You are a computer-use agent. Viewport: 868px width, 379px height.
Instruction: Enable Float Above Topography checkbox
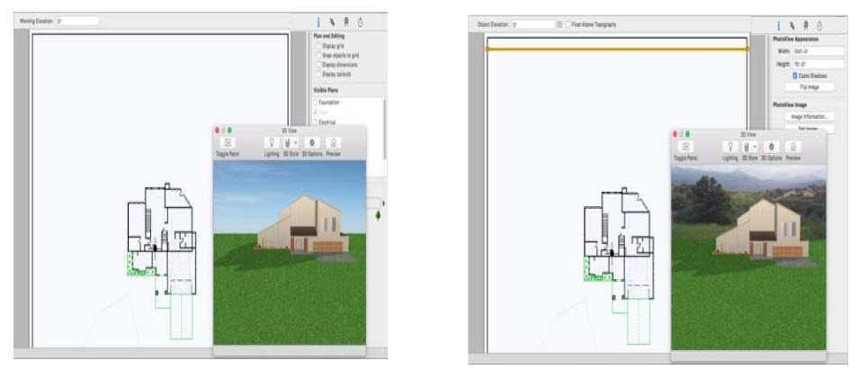tap(568, 25)
